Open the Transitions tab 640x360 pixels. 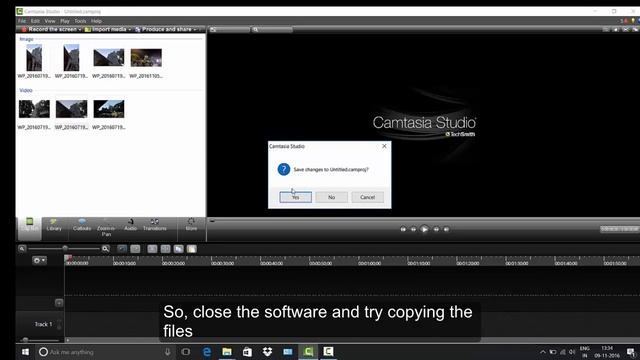(155, 225)
